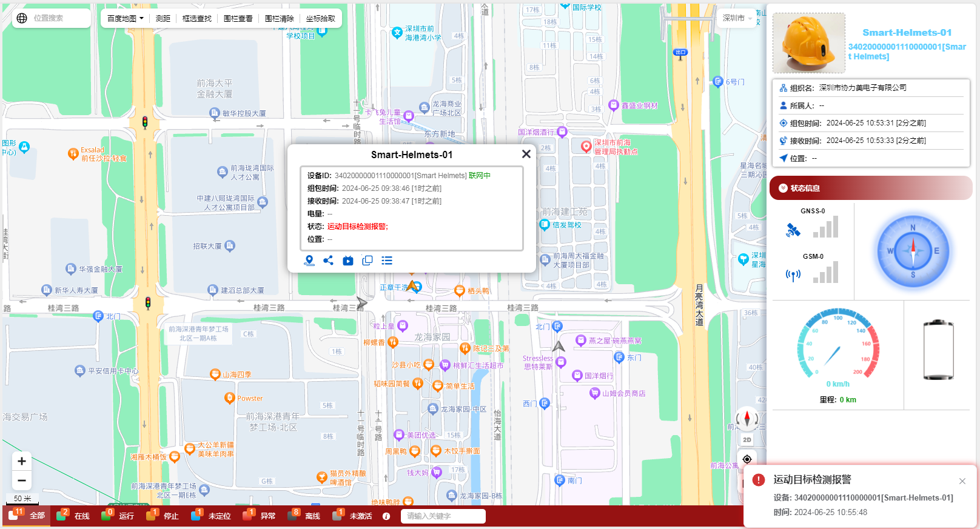Click the location pin icon in device popup
Image resolution: width=980 pixels, height=529 pixels.
click(x=309, y=261)
